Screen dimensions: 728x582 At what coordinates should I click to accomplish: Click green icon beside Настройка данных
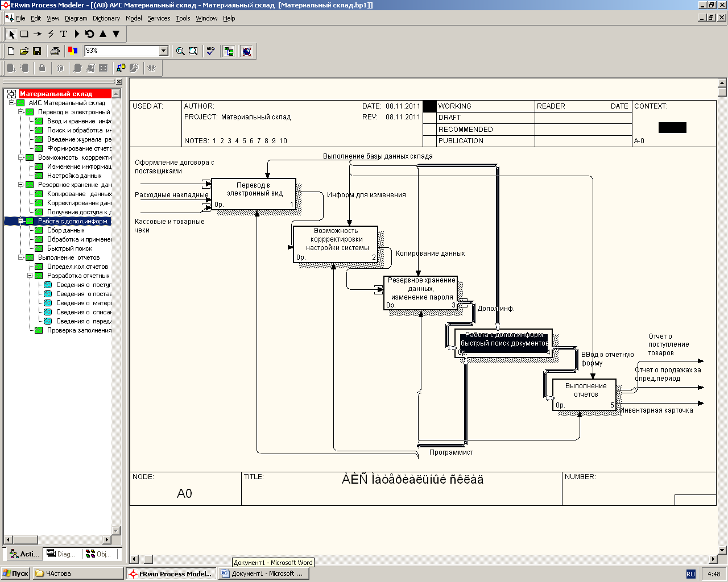tap(39, 176)
